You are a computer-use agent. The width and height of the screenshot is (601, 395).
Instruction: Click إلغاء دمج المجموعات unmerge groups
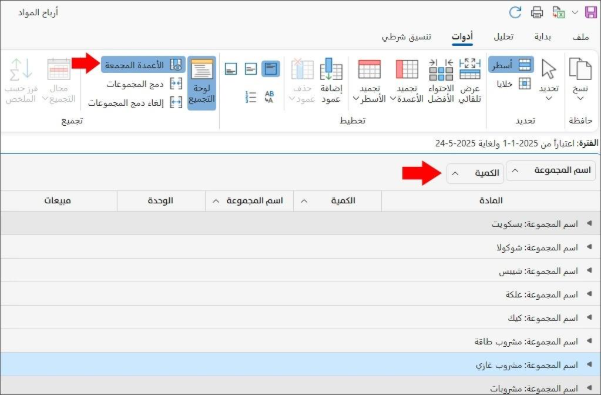pos(126,102)
